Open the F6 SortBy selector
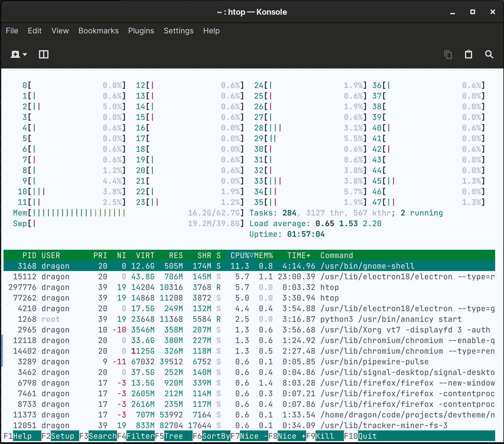The height and width of the screenshot is (444, 504). point(212,436)
